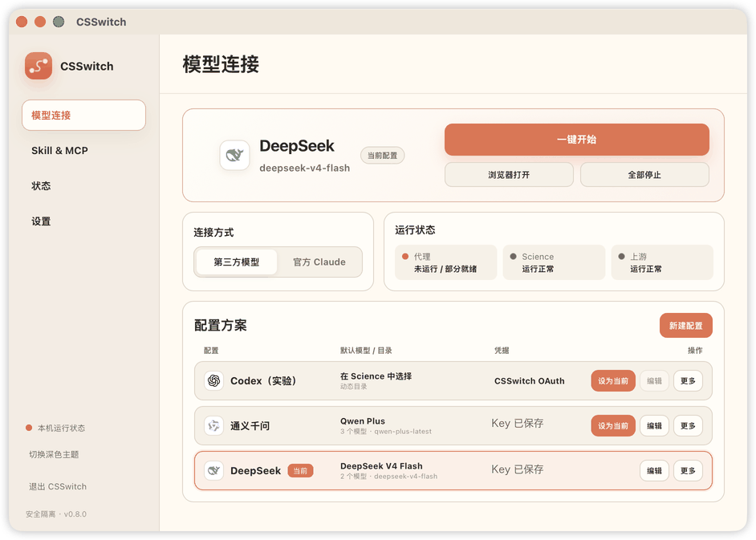Click the 当前 tag in DeepSeek row
The width and height of the screenshot is (756, 540).
click(300, 470)
